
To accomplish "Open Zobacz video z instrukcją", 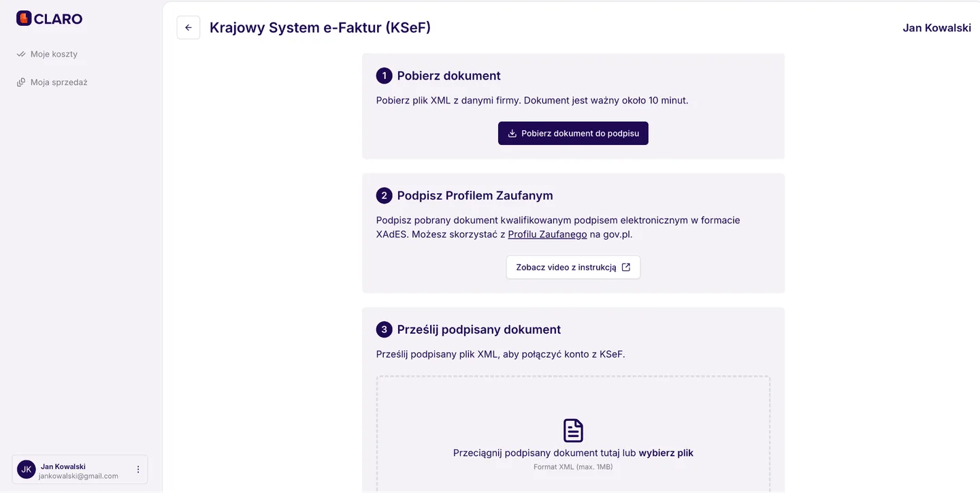I will pyautogui.click(x=573, y=268).
